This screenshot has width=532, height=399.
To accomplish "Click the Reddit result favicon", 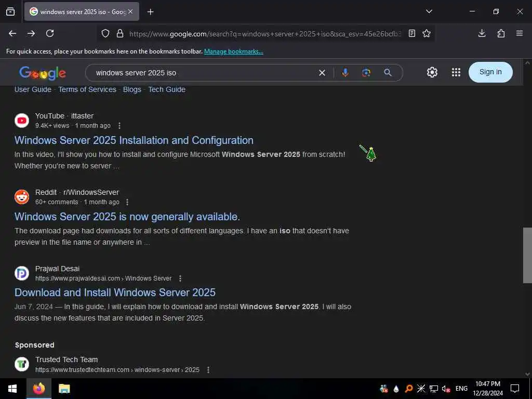I will pos(22,197).
